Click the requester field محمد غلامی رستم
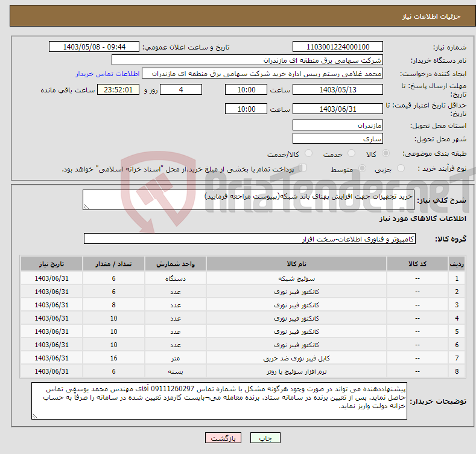This screenshot has width=476, height=454. [x=262, y=74]
